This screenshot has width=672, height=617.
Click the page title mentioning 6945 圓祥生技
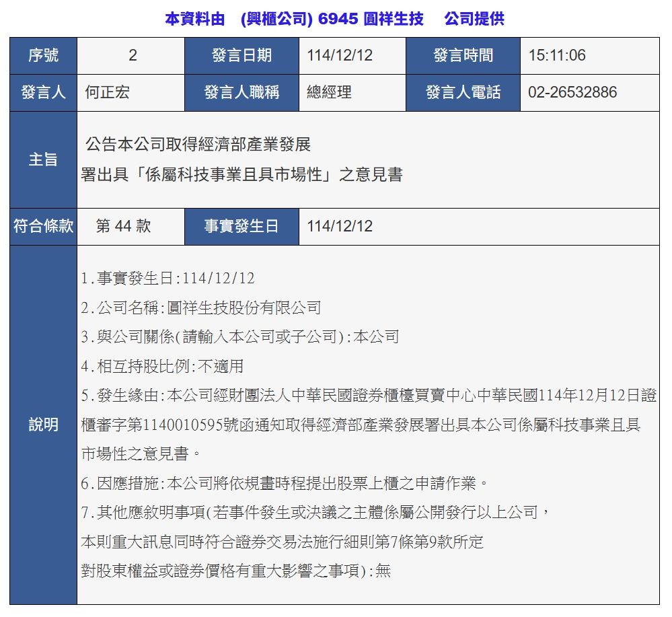(335, 19)
